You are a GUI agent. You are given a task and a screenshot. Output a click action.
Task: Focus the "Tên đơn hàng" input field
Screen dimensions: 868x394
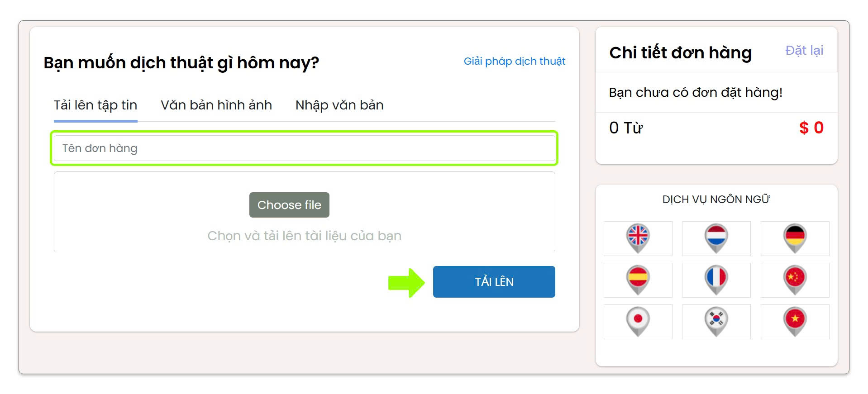click(304, 148)
